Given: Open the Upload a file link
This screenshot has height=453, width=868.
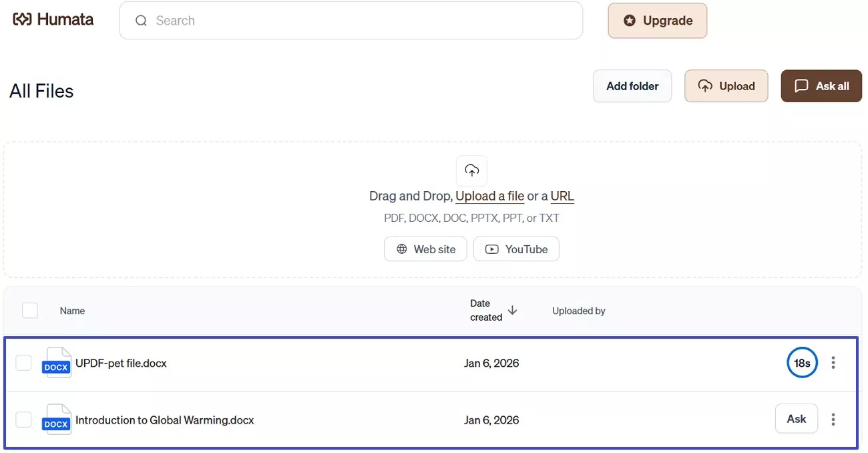Looking at the screenshot, I should 489,196.
